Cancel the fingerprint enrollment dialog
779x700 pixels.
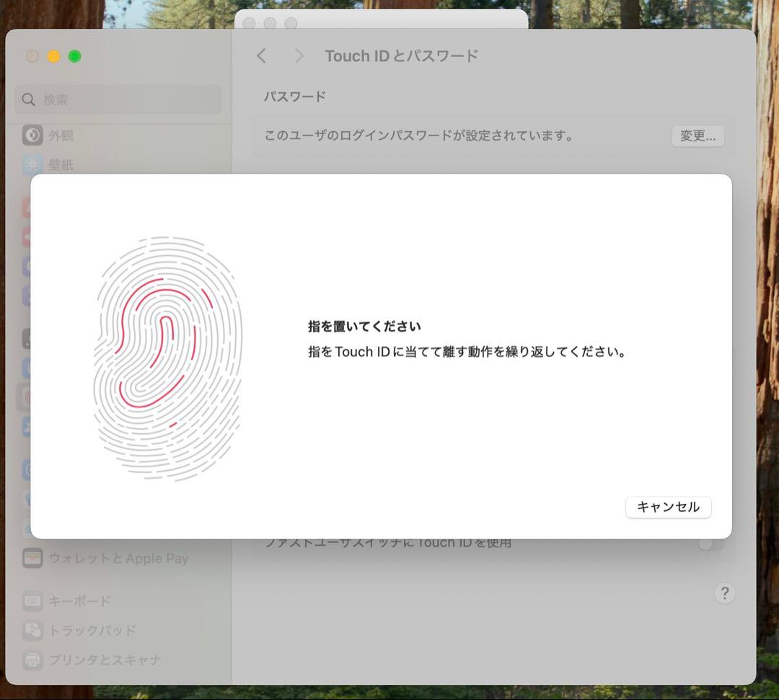[668, 507]
